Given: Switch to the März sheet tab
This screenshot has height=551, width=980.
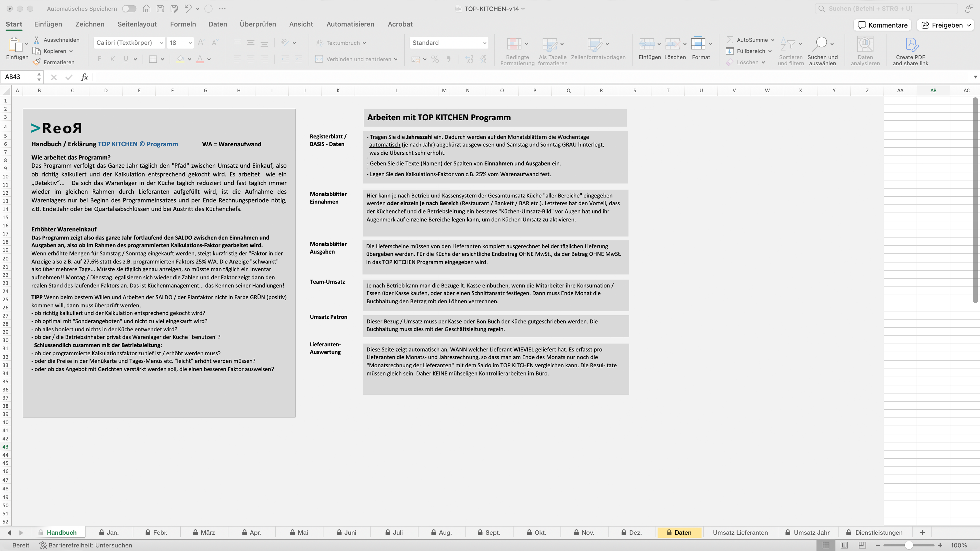Looking at the screenshot, I should click(204, 532).
